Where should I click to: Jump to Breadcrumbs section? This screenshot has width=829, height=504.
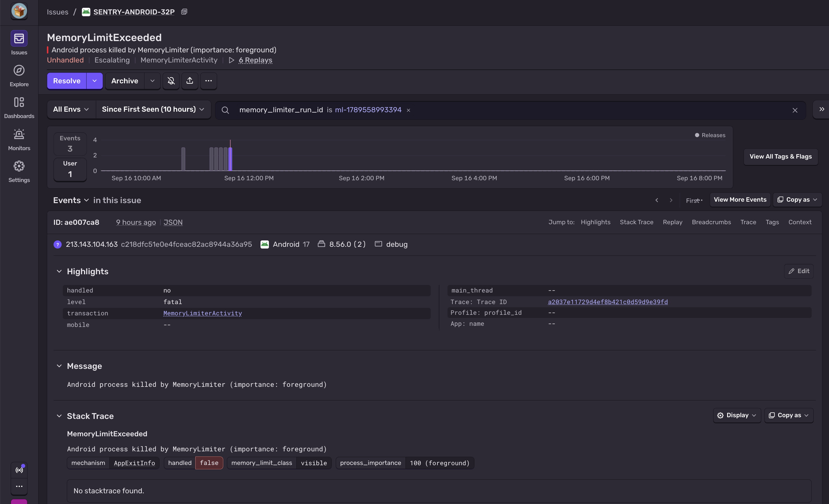(711, 222)
